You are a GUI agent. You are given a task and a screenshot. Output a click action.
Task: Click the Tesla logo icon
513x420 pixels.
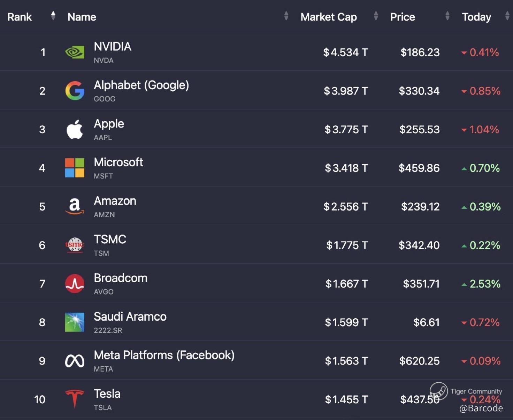click(x=75, y=399)
